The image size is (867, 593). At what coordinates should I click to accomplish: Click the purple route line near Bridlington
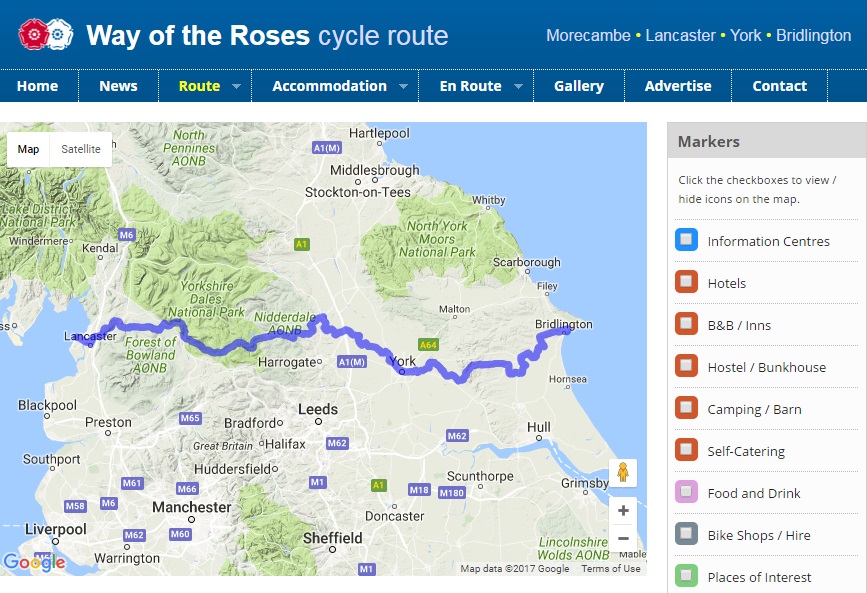point(556,332)
